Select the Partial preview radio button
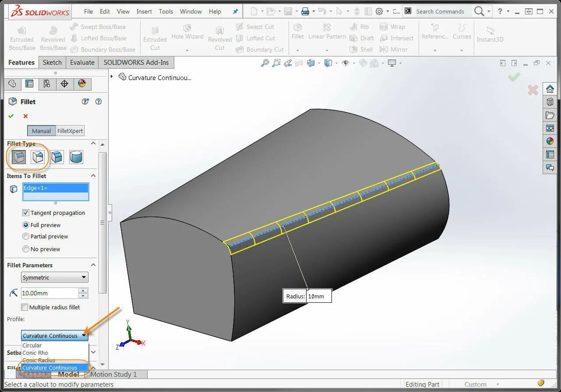The height and width of the screenshot is (392, 561). point(26,236)
